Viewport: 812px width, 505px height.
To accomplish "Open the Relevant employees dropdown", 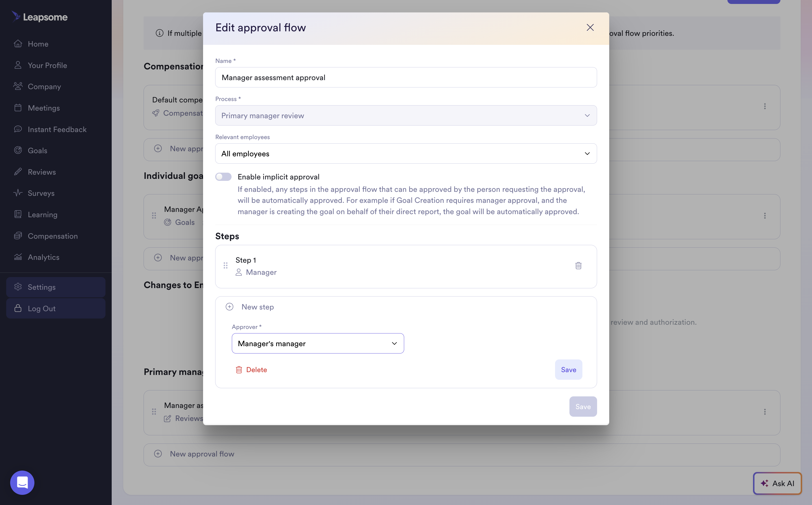I will pyautogui.click(x=406, y=154).
